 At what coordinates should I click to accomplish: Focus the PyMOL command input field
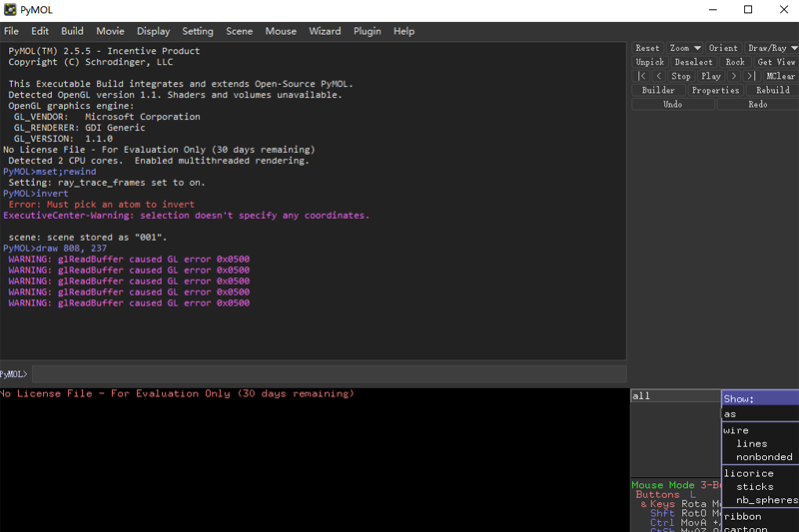click(x=330, y=374)
